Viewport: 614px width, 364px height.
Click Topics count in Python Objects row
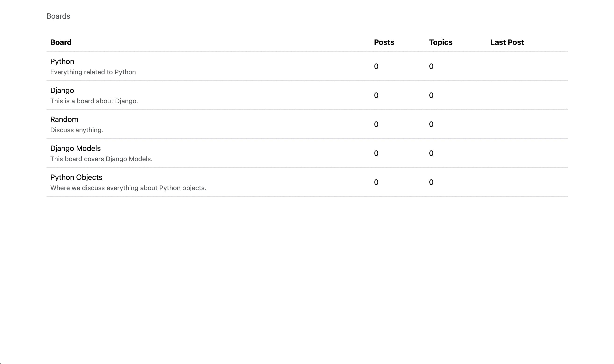click(x=431, y=182)
